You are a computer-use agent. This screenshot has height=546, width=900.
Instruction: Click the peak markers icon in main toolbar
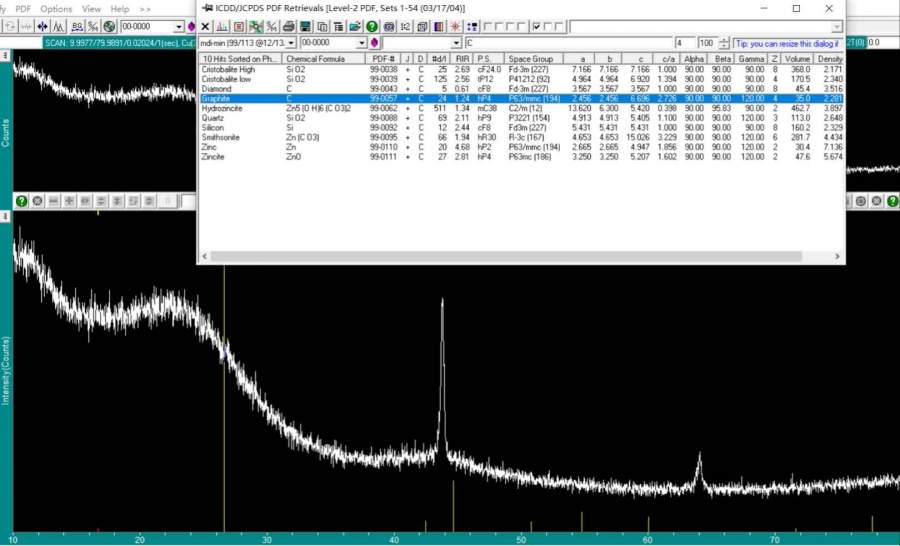[58, 26]
